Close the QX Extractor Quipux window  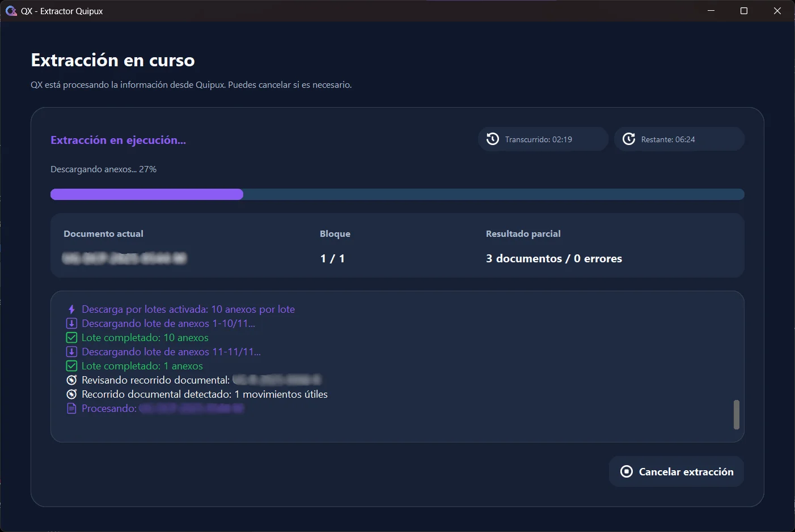click(777, 11)
